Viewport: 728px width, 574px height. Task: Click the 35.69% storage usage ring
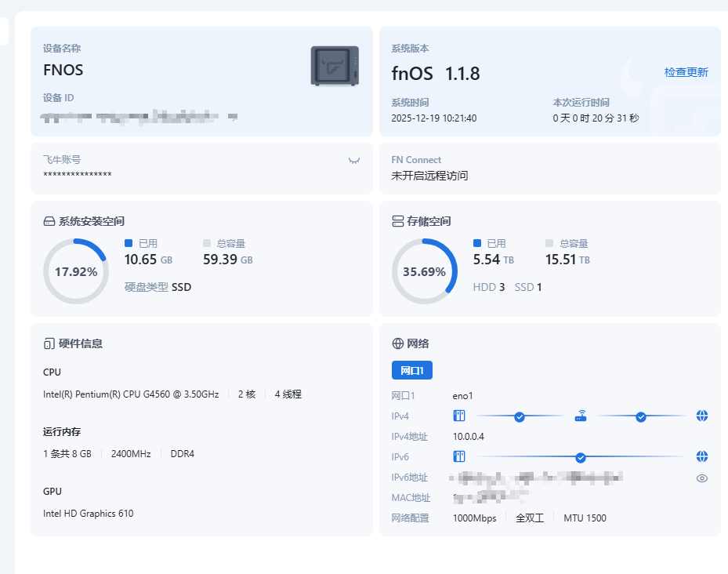(x=424, y=271)
